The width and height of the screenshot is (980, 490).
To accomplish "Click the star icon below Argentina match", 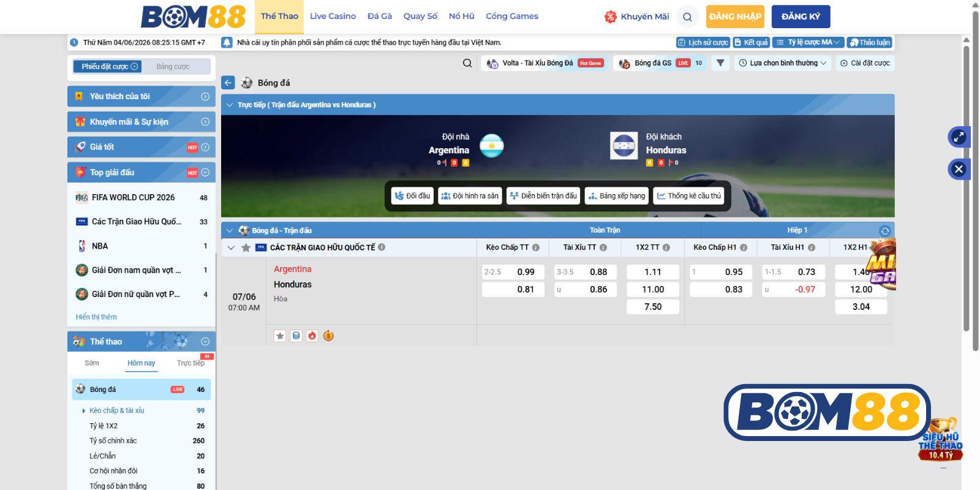I will coord(280,336).
